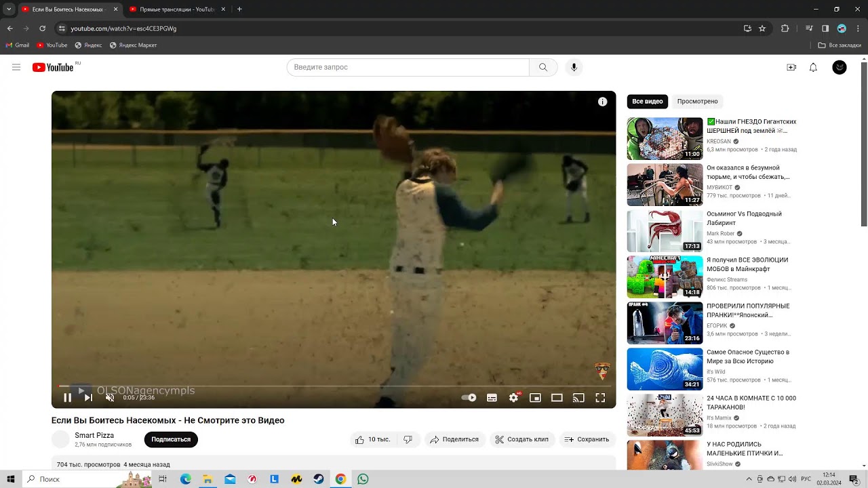The height and width of the screenshot is (488, 868).
Task: Switch to miniplayer mode
Action: click(x=535, y=398)
